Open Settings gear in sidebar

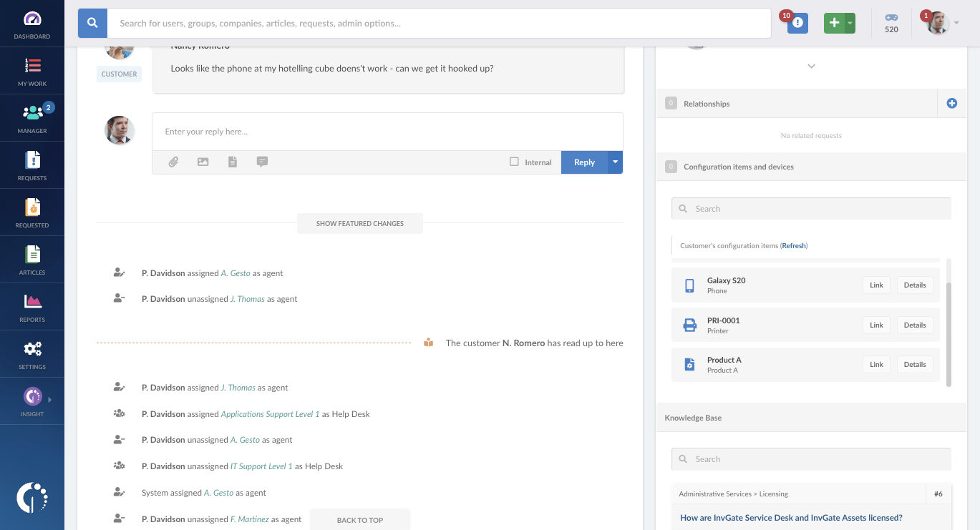[x=32, y=354]
